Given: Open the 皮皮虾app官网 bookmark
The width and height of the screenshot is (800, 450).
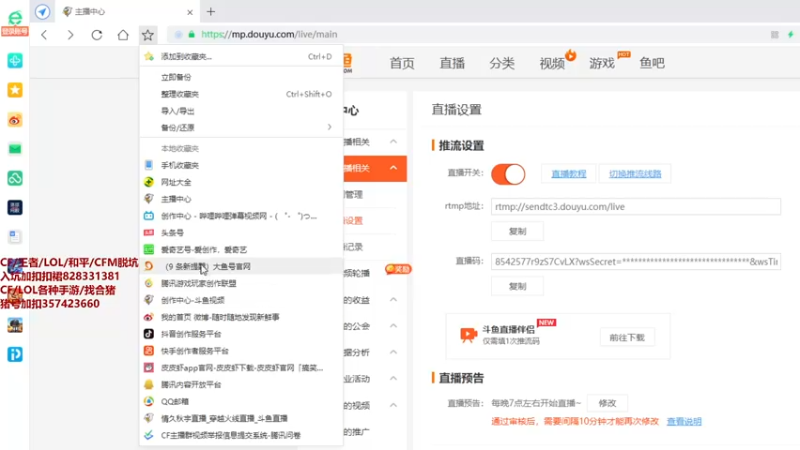Looking at the screenshot, I should tap(241, 367).
